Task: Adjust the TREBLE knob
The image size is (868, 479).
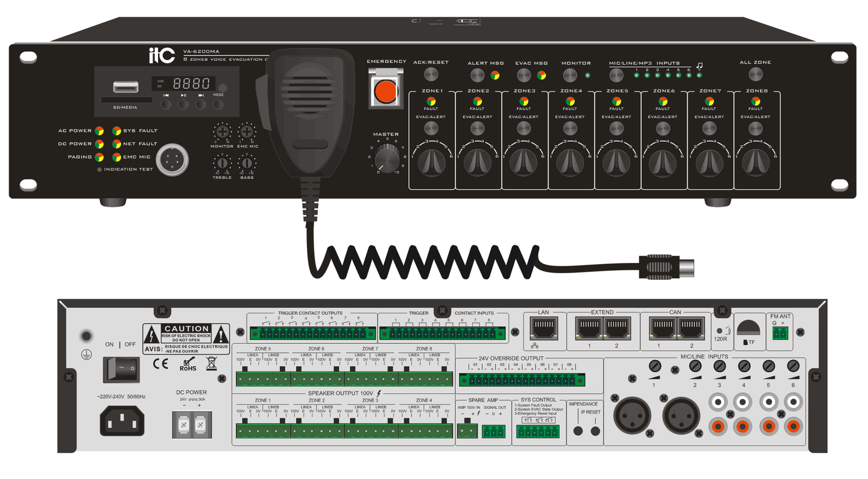Action: [x=222, y=163]
